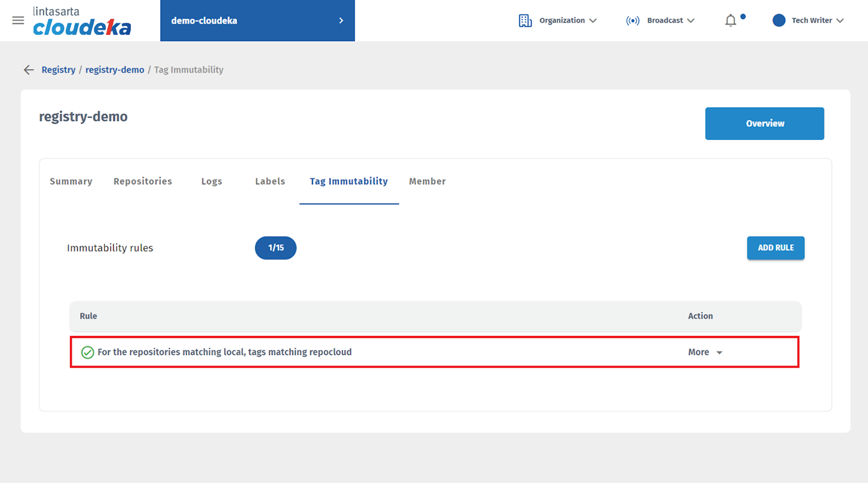Open the hamburger navigation menu
This screenshot has width=868, height=483.
pyautogui.click(x=18, y=20)
